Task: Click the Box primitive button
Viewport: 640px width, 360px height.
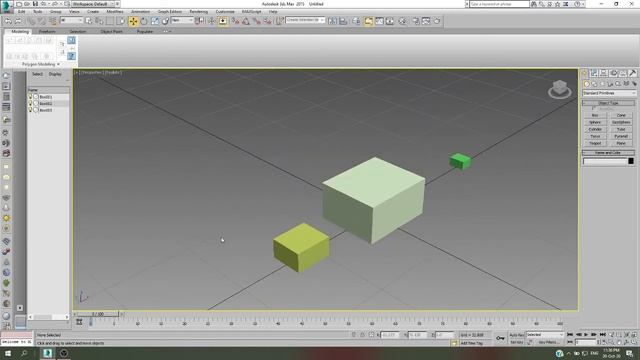Action: 595,116
